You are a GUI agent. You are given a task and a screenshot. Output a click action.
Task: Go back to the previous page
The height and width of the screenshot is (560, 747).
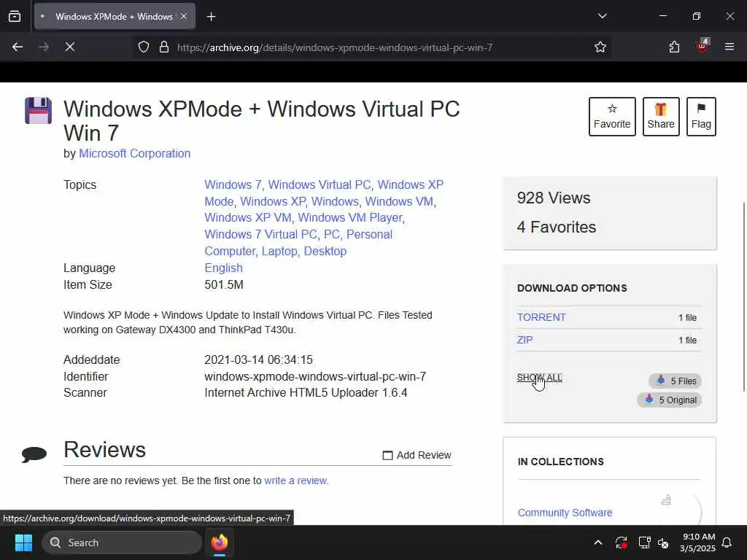(x=18, y=47)
